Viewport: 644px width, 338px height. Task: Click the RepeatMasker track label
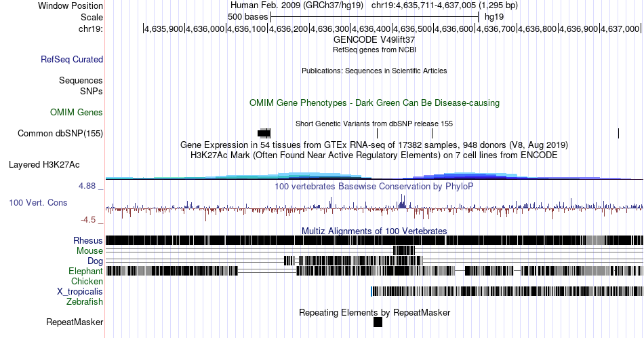click(x=75, y=322)
